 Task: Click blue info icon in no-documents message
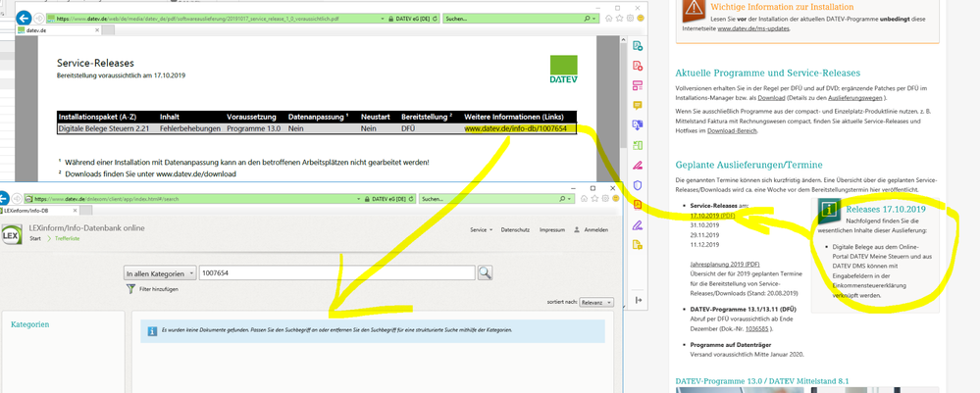(x=151, y=331)
